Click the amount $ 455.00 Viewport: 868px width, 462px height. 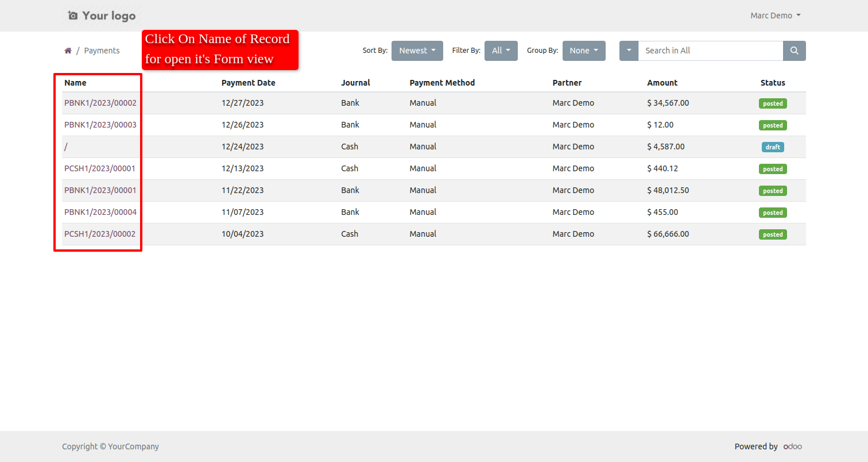(663, 212)
